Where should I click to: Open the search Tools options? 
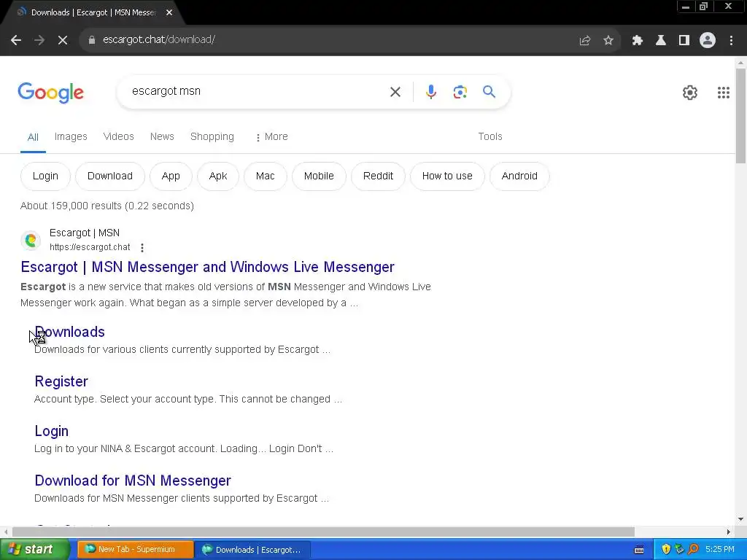tap(489, 136)
